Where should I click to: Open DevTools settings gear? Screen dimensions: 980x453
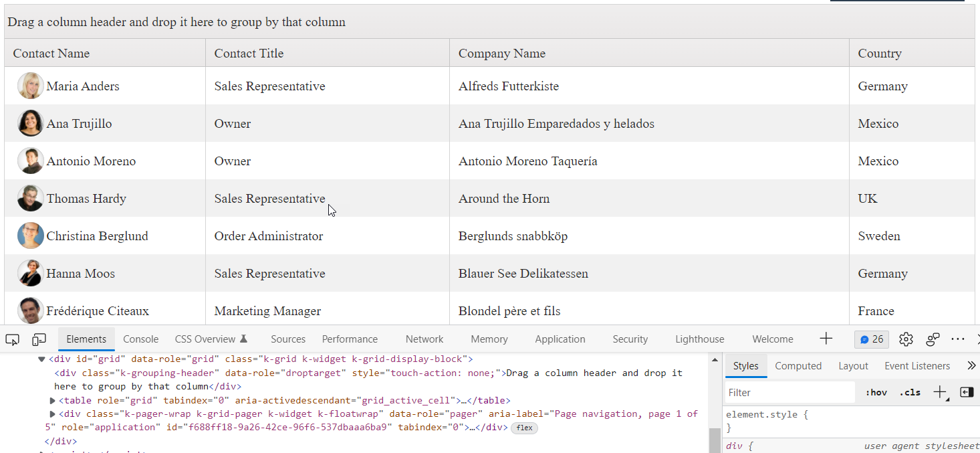pyautogui.click(x=906, y=339)
